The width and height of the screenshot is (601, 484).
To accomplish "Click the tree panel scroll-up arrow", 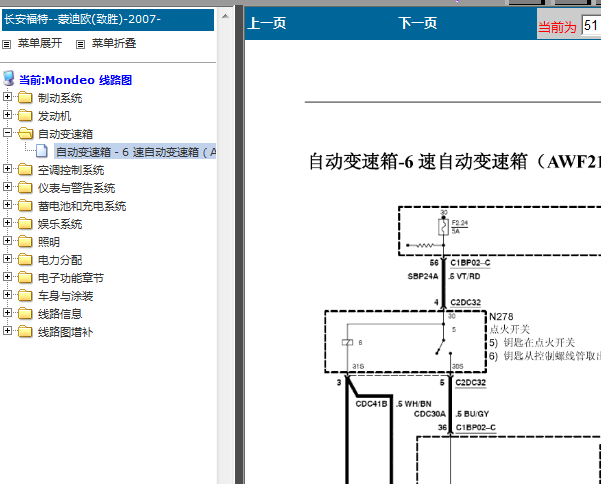I will coord(225,16).
